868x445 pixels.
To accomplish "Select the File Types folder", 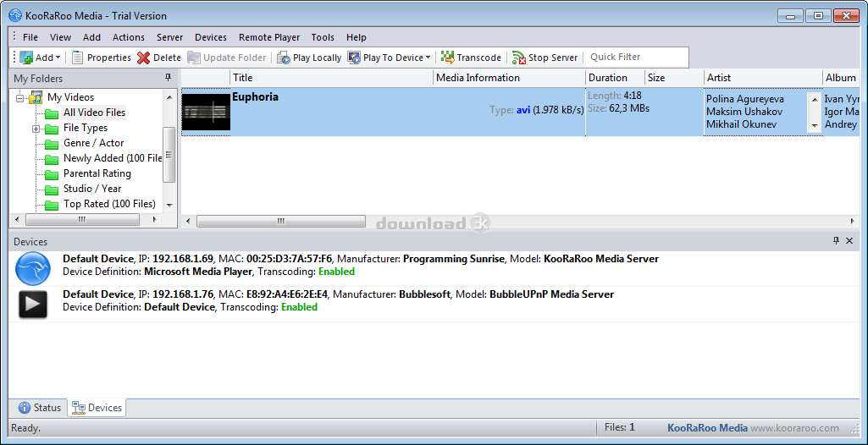I will (86, 128).
